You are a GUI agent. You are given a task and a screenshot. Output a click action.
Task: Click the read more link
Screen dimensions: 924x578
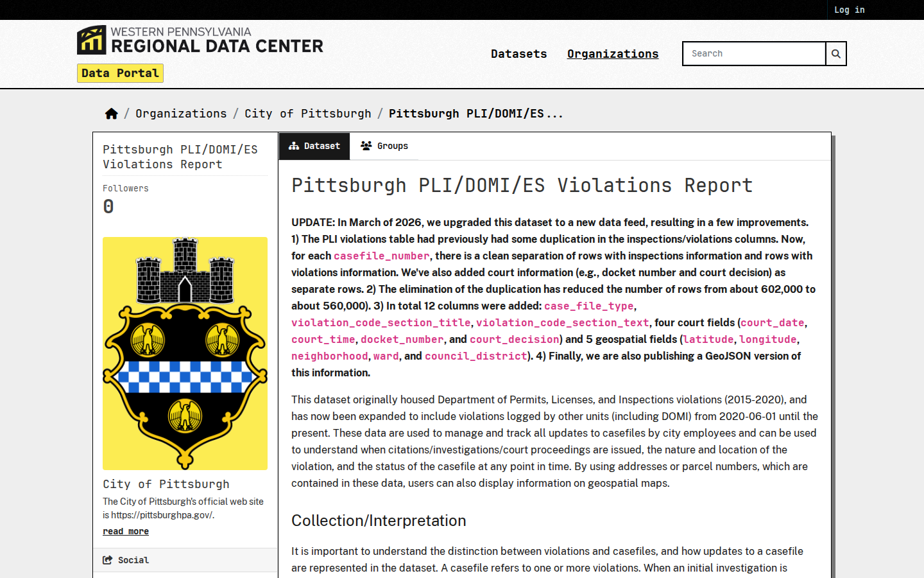(x=126, y=531)
